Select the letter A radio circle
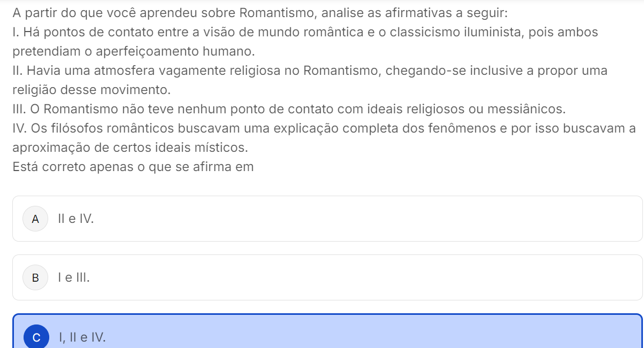 pos(36,219)
